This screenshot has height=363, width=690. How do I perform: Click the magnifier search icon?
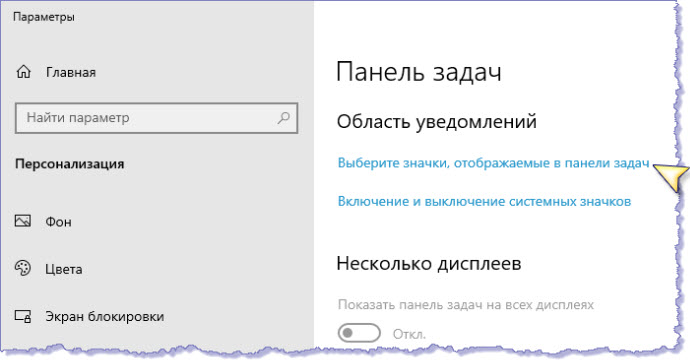(x=284, y=117)
